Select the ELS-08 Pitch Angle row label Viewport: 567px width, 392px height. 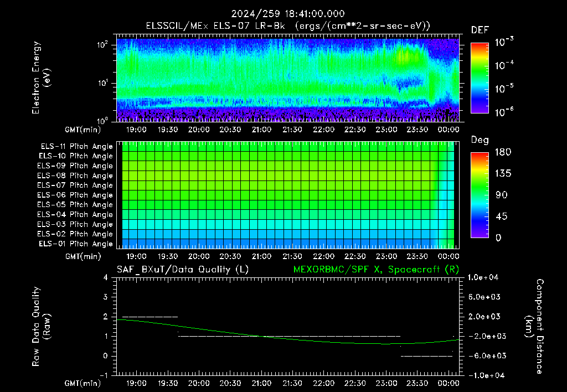pyautogui.click(x=75, y=176)
